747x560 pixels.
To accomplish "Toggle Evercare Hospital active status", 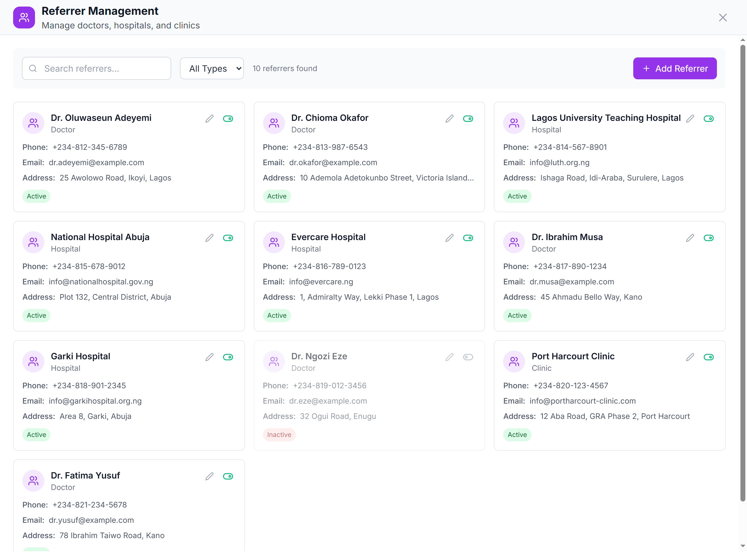I will pyautogui.click(x=468, y=238).
